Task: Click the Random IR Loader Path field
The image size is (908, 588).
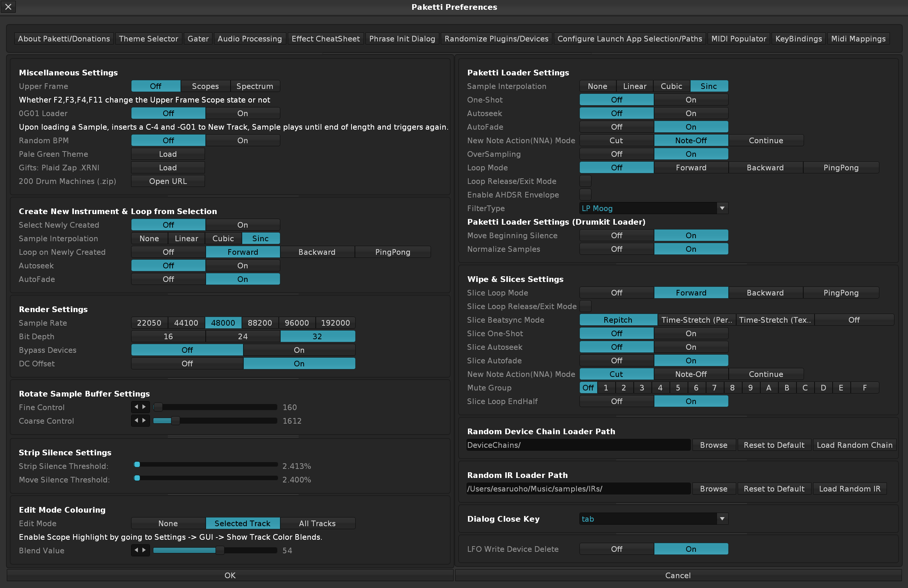Action: pos(578,489)
